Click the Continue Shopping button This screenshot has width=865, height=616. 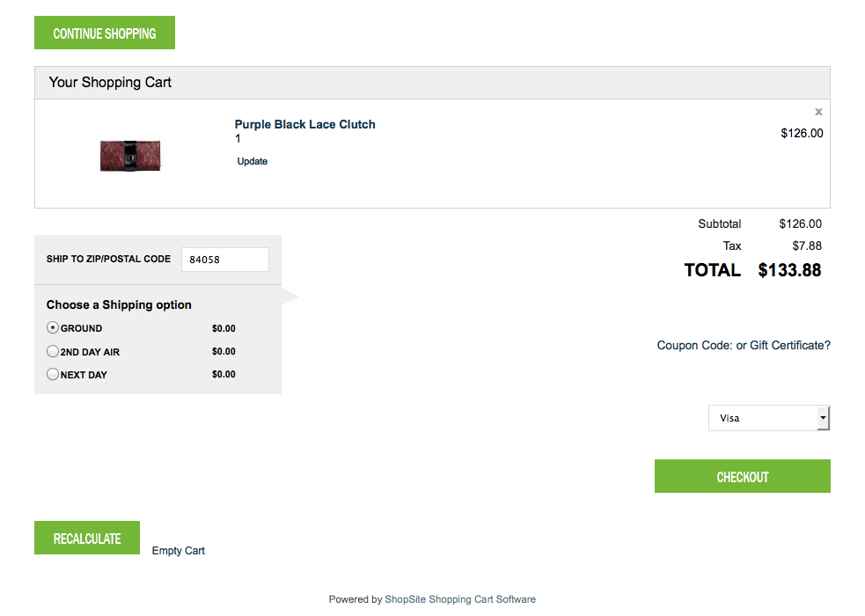(105, 33)
